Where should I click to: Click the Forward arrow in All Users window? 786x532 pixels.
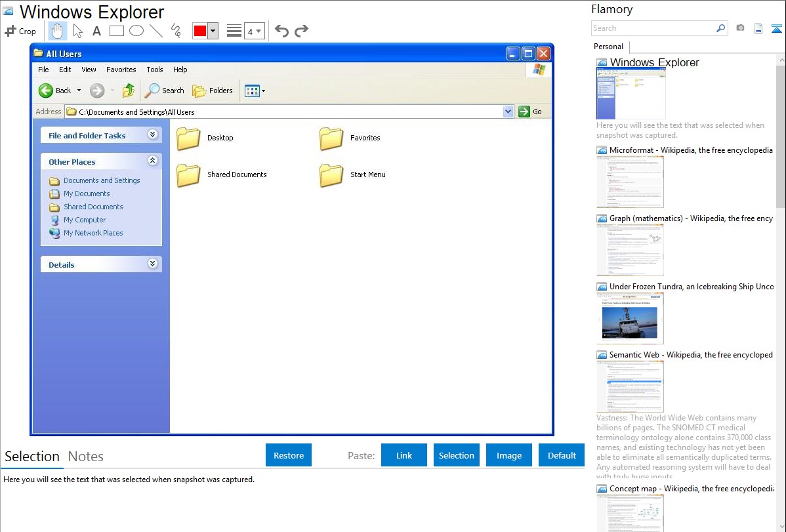tap(97, 91)
